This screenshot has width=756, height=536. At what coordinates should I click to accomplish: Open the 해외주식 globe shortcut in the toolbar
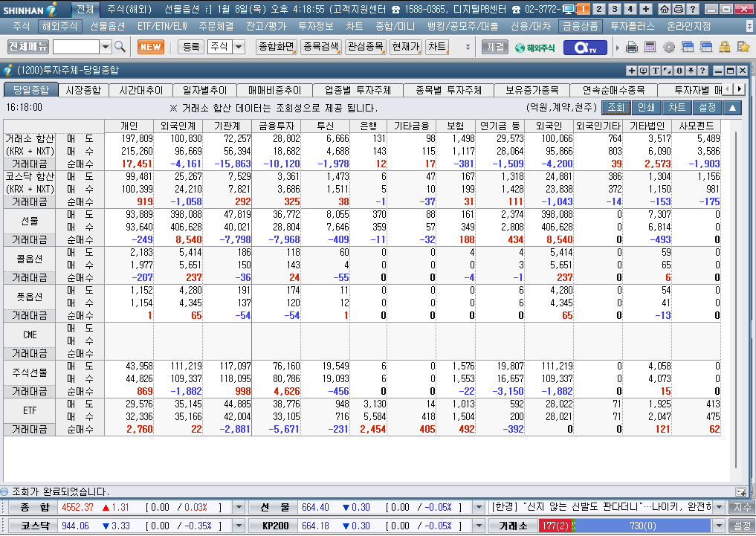pyautogui.click(x=534, y=48)
